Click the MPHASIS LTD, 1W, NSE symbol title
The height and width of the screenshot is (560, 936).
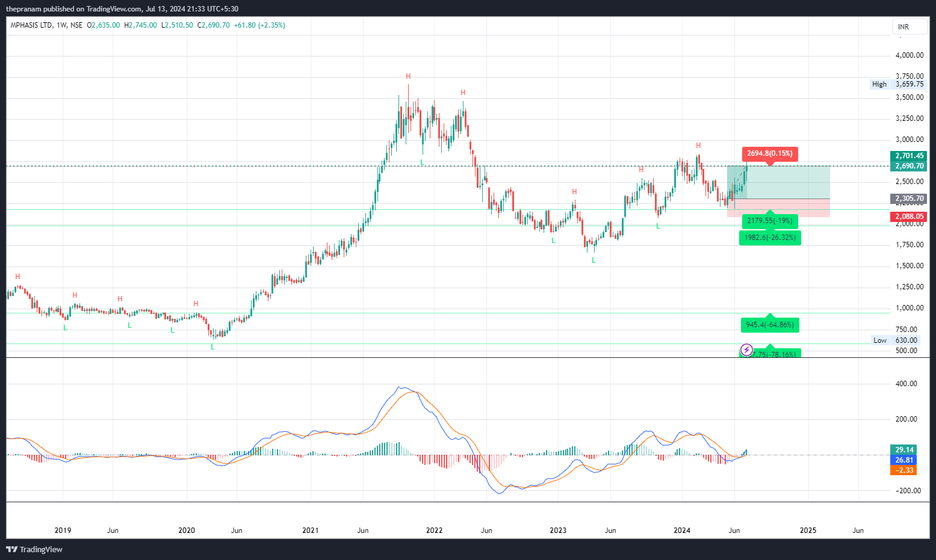(47, 25)
